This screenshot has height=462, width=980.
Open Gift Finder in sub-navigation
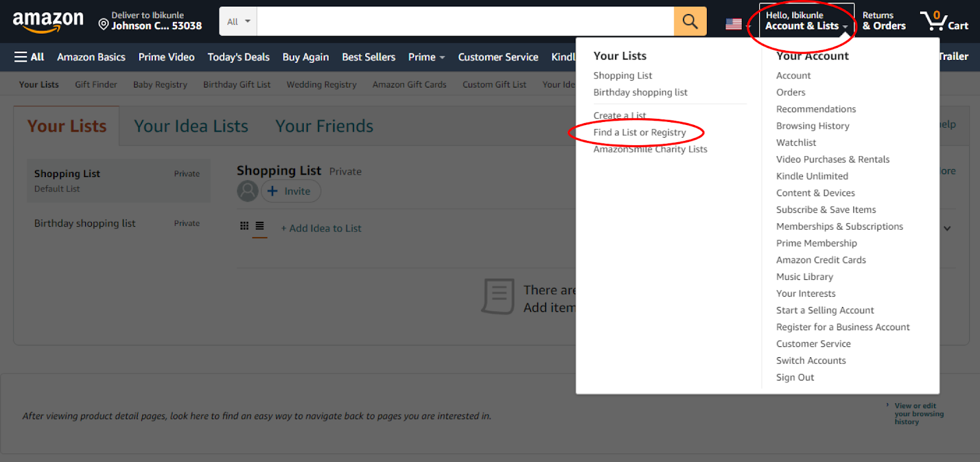pyautogui.click(x=96, y=85)
